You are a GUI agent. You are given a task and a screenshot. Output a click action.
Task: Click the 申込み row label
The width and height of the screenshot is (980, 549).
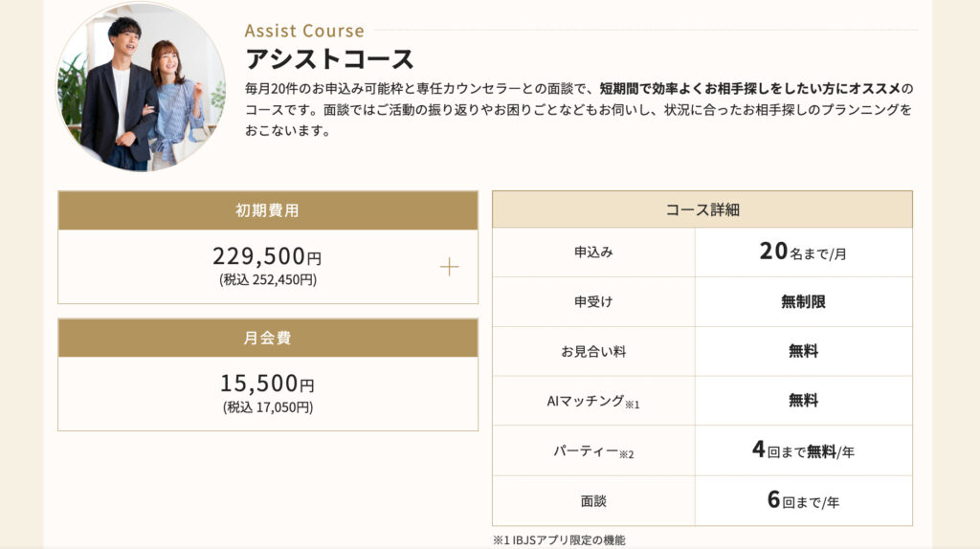pyautogui.click(x=593, y=253)
